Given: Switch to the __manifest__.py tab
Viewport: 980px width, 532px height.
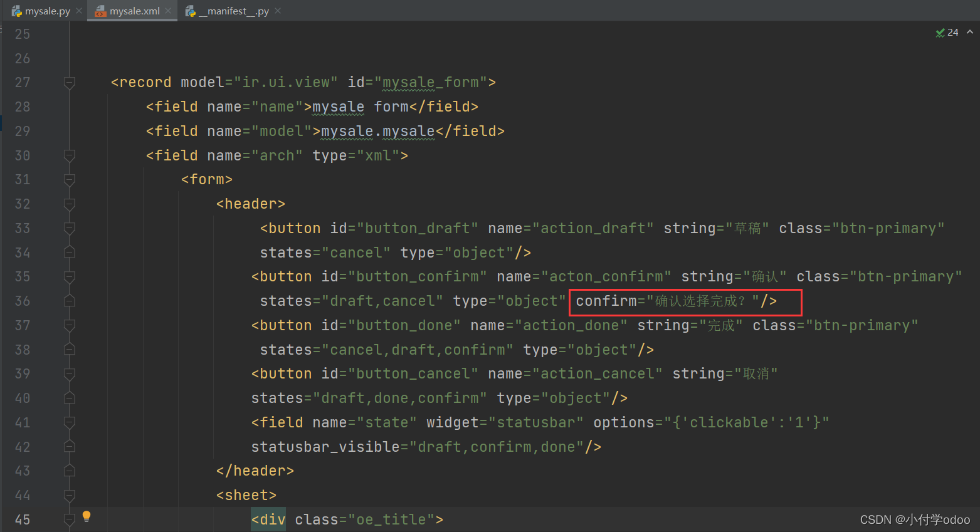Looking at the screenshot, I should click(232, 11).
